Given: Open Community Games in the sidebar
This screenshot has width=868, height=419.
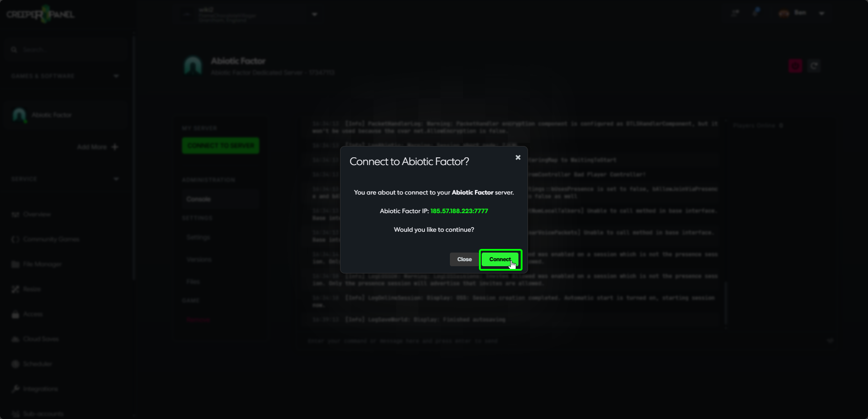Looking at the screenshot, I should [45, 239].
